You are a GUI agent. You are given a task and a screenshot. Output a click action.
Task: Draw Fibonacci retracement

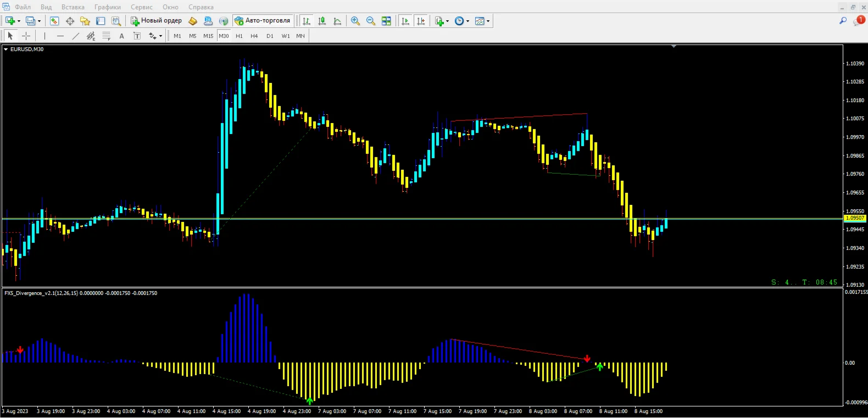click(x=106, y=36)
